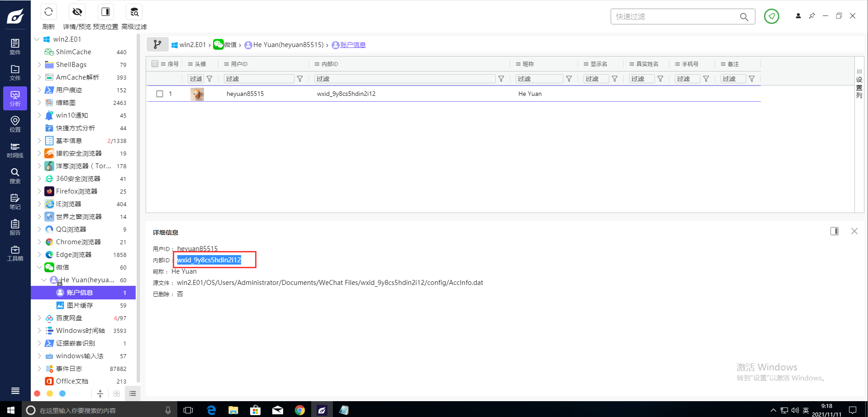Select the ShimCache tree item
This screenshot has height=417, width=868.
(x=83, y=52)
